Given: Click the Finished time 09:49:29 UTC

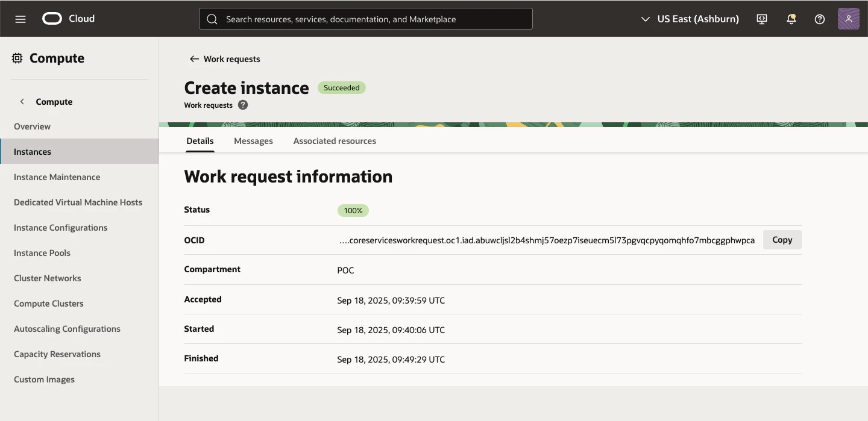Looking at the screenshot, I should pos(391,360).
